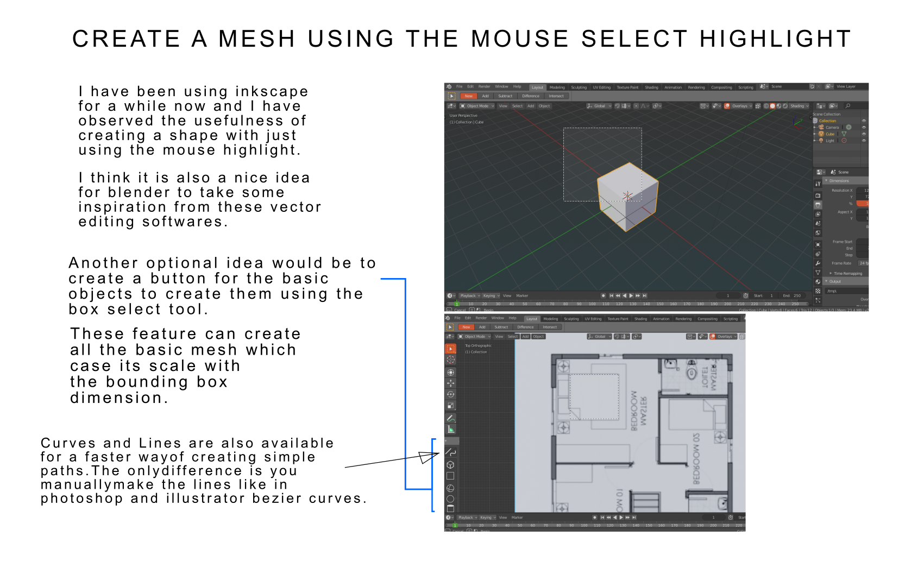Open the Shading options dropdown in upper viewport

point(799,106)
